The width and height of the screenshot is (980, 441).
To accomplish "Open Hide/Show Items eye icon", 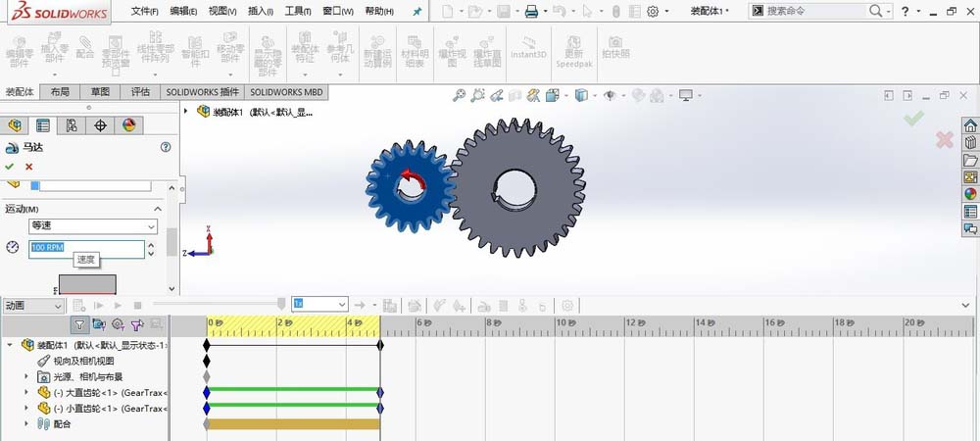I will [x=610, y=96].
